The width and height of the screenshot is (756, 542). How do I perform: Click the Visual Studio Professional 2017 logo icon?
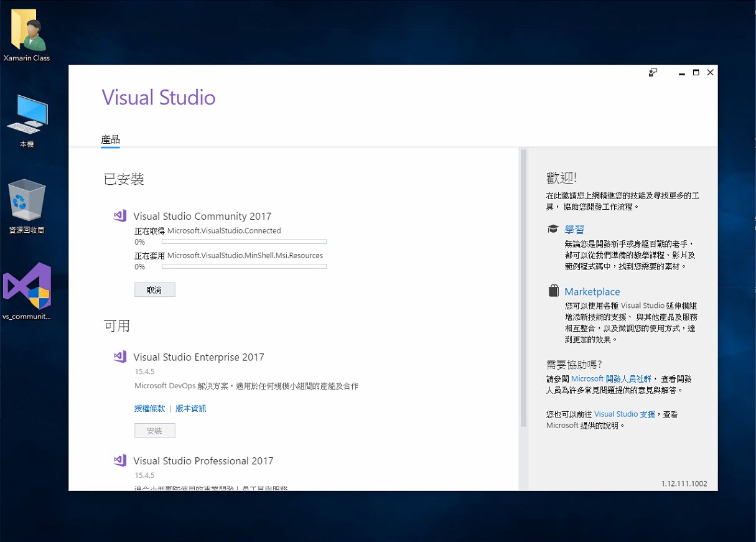tap(120, 460)
